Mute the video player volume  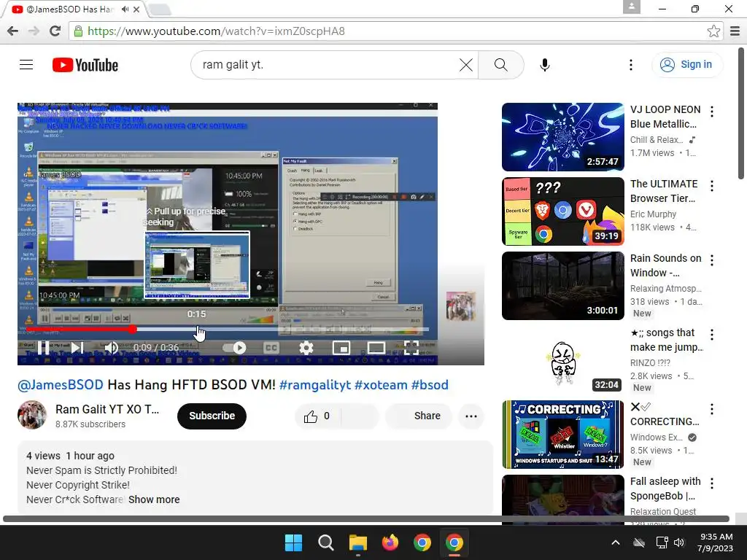click(x=111, y=348)
